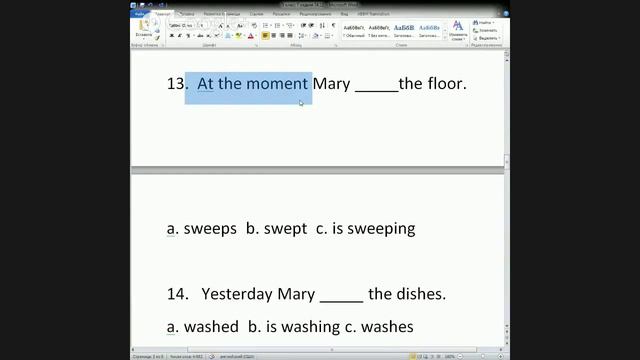Image resolution: width=640 pixels, height=360 pixels.
Task: Click the Decrease Indent icon
Action: (303, 26)
